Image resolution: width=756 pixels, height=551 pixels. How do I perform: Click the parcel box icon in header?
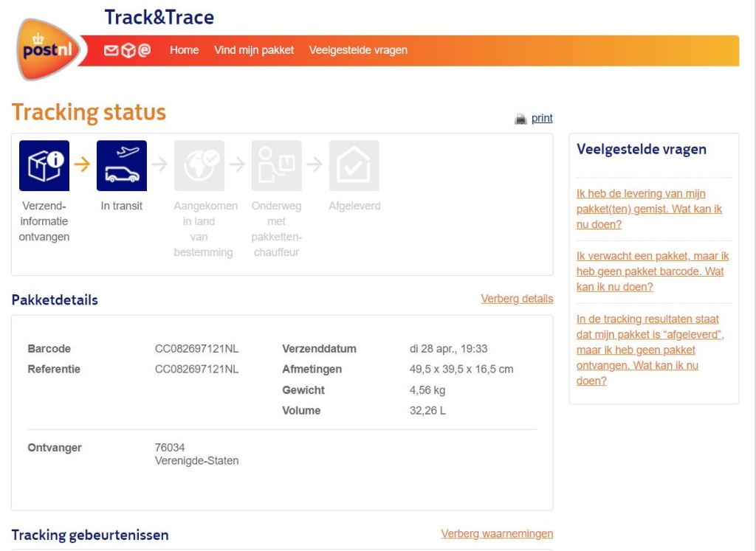[x=128, y=50]
